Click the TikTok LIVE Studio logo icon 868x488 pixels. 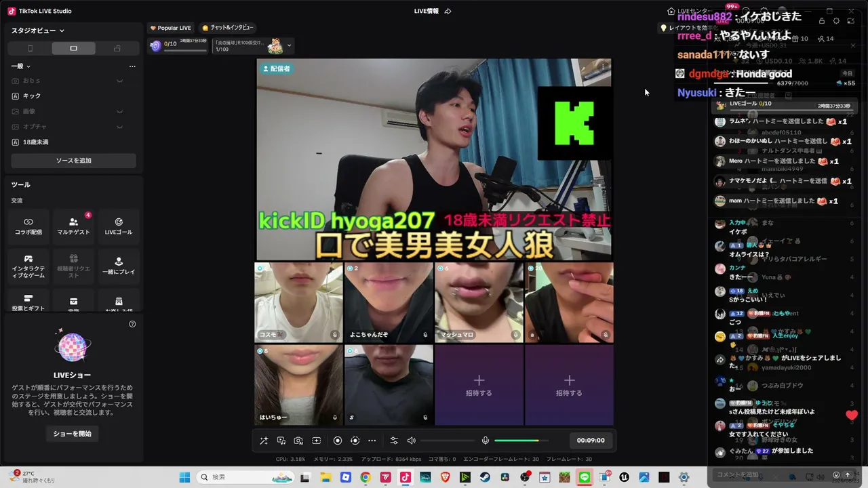point(12,11)
